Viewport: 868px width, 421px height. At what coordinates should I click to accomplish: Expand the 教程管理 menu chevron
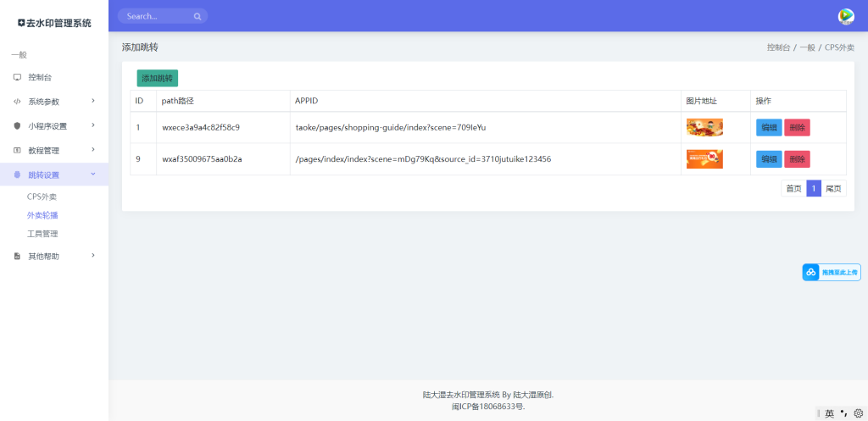pyautogui.click(x=93, y=149)
